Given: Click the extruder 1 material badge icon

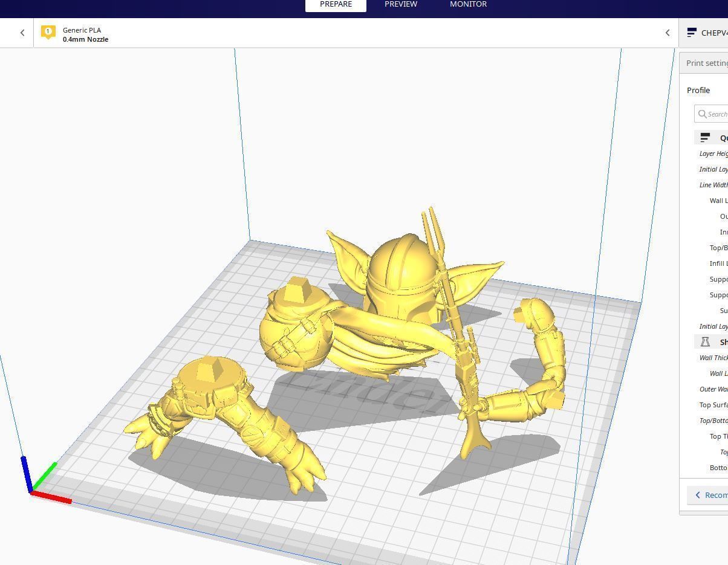Looking at the screenshot, I should click(x=48, y=32).
